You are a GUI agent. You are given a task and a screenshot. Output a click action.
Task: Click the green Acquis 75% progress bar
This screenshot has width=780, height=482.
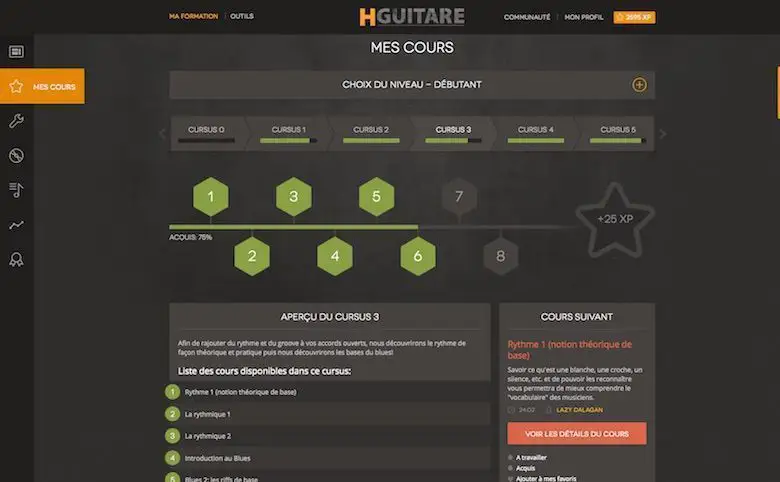tap(293, 227)
